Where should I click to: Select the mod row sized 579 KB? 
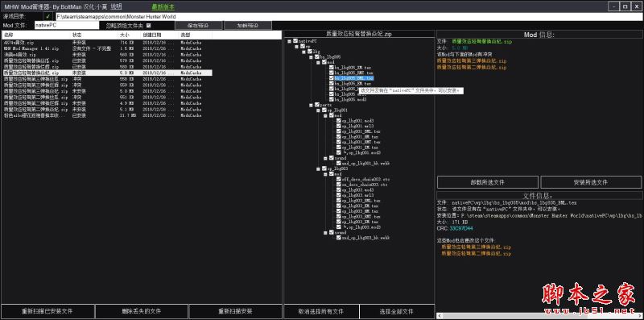click(x=107, y=60)
